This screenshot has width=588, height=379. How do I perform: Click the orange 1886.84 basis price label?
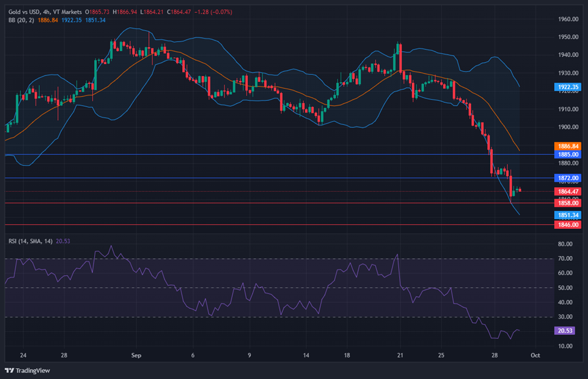pyautogui.click(x=567, y=146)
